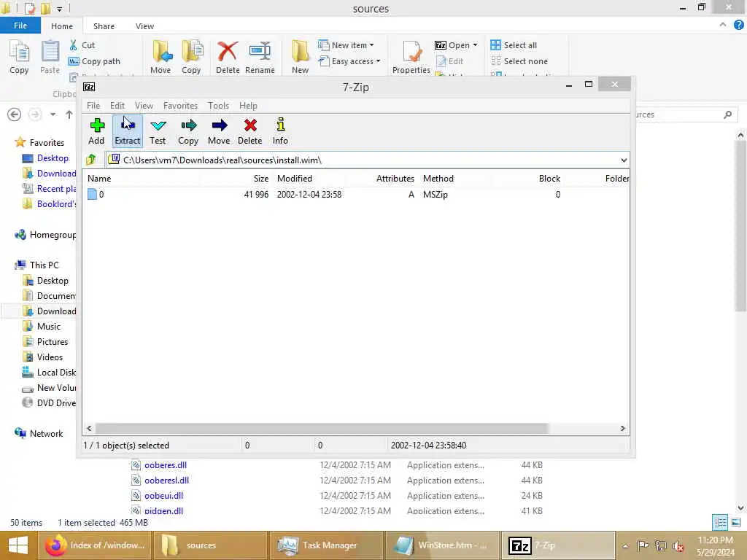Click Copy to in the Explorer ribbon

click(x=191, y=57)
